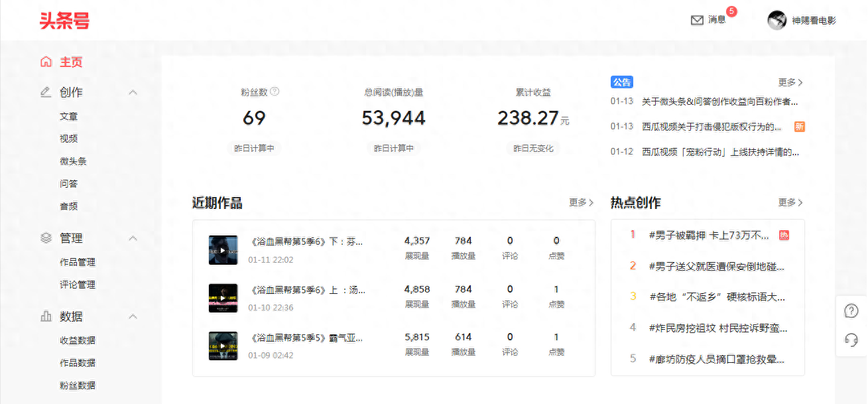Click the 热 badge on the first hot topic

pyautogui.click(x=784, y=235)
